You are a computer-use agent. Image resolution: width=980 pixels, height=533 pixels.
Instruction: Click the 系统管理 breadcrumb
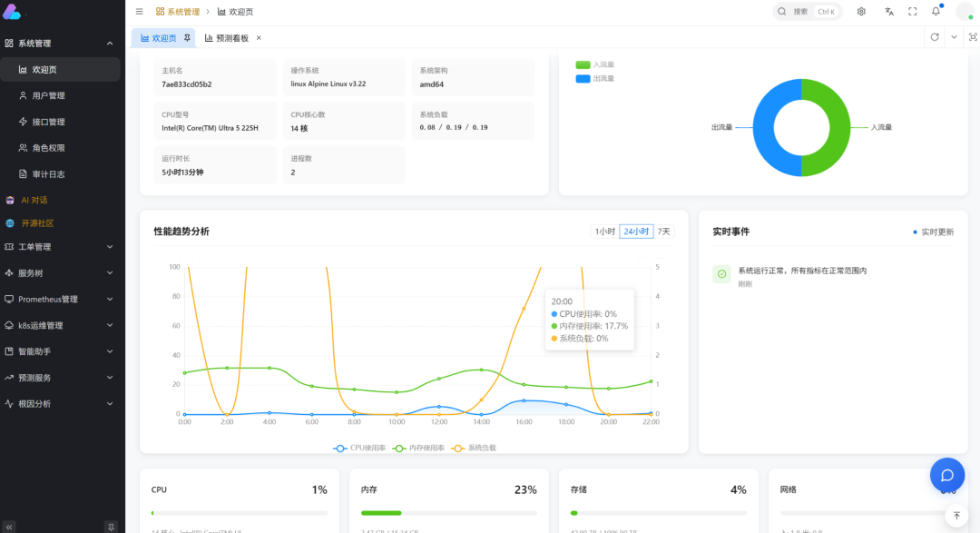[x=178, y=11]
